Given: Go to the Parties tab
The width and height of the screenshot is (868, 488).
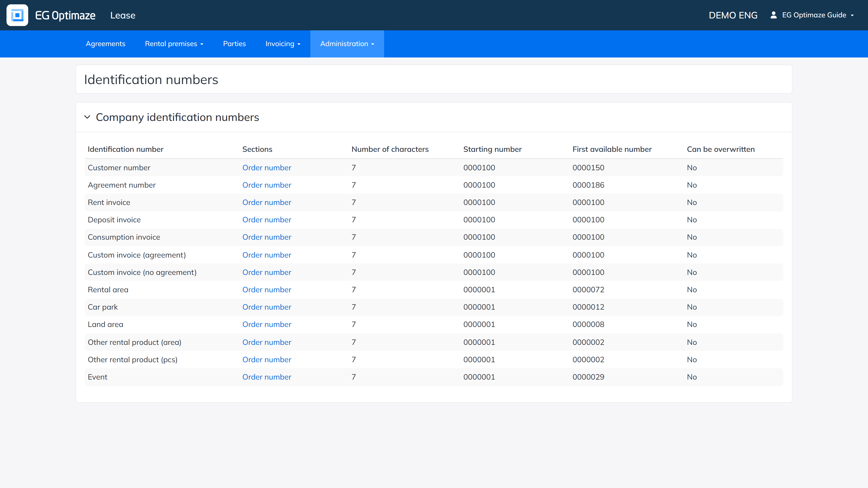Looking at the screenshot, I should (235, 44).
